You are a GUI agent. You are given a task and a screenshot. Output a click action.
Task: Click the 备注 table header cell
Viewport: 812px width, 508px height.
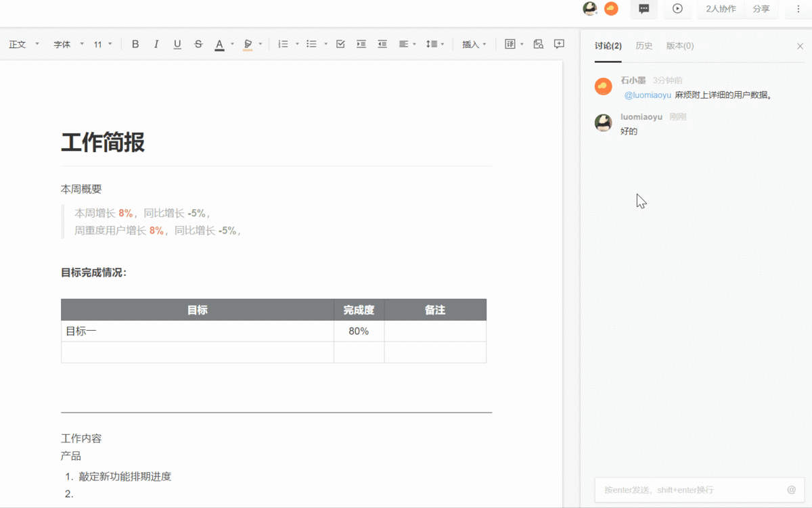click(x=435, y=310)
